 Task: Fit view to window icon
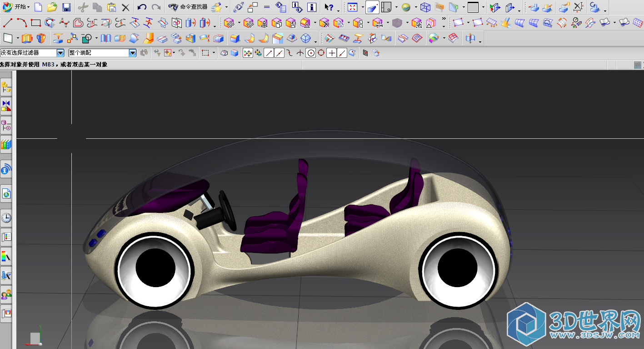352,7
